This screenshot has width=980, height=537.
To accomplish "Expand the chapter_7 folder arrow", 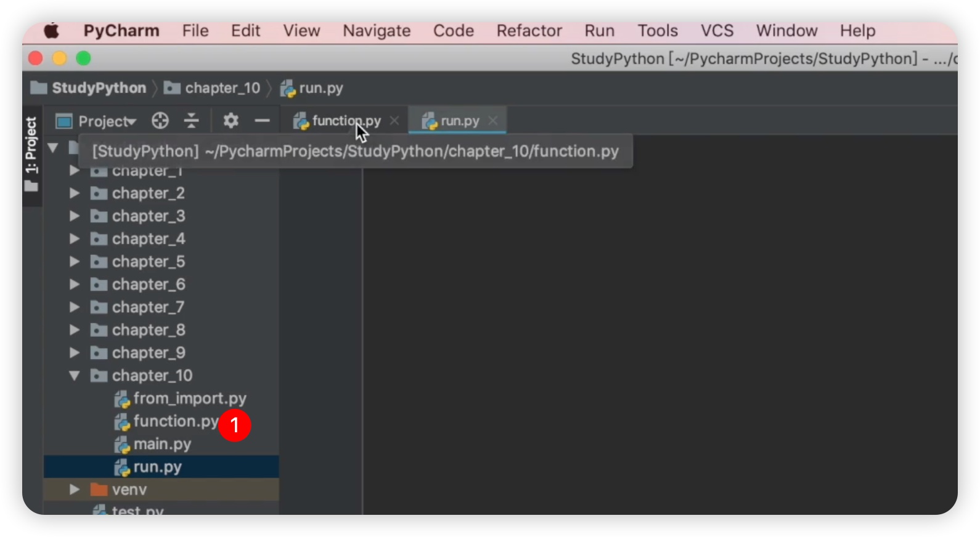I will tap(74, 307).
